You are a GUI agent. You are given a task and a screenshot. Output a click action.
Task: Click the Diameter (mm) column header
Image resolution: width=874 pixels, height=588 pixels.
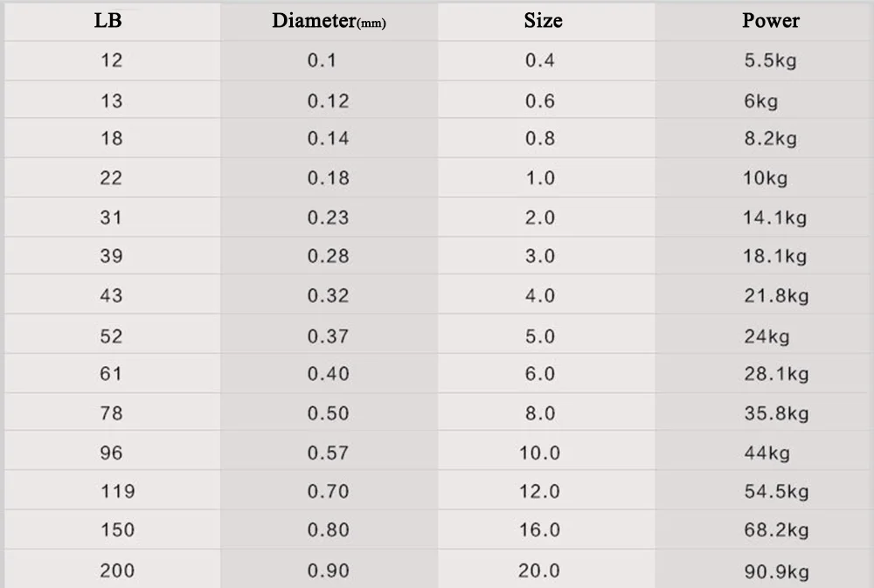329,21
